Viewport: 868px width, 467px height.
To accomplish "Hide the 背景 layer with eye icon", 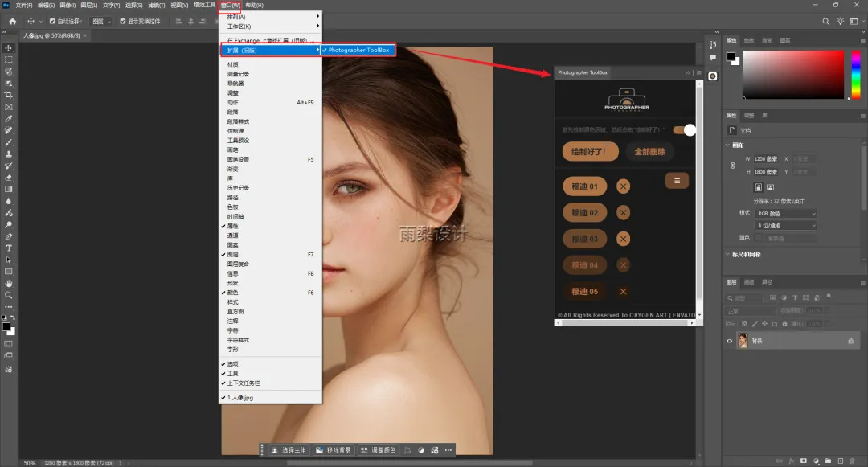I will click(x=729, y=341).
